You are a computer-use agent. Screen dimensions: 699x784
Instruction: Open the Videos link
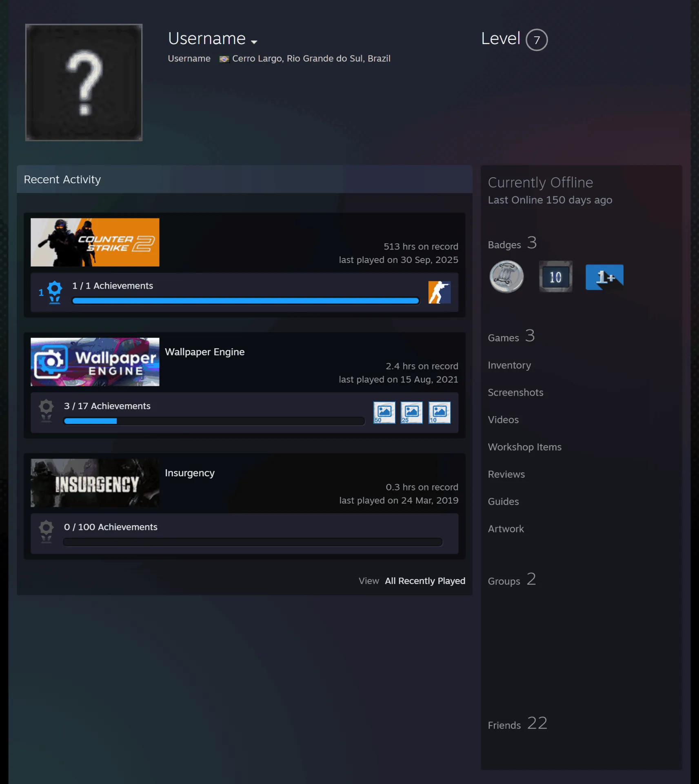(503, 420)
